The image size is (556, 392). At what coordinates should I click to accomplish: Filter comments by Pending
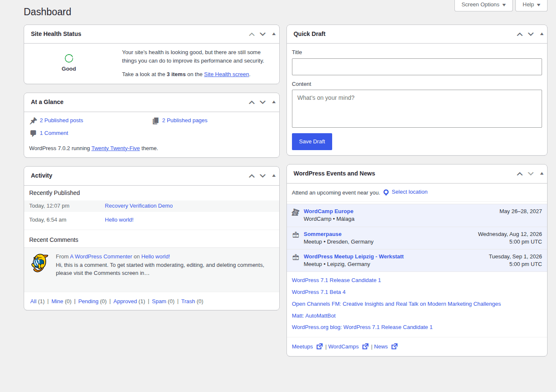click(88, 302)
